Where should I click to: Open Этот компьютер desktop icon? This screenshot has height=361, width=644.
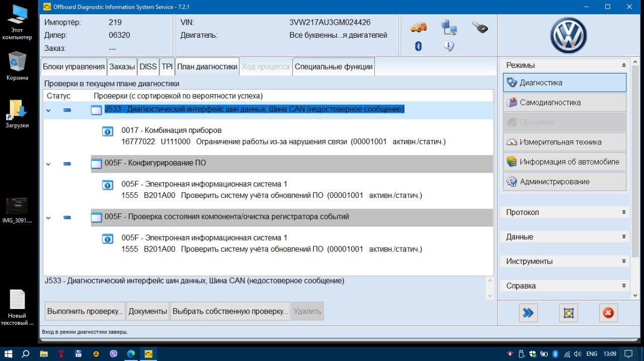click(x=17, y=23)
